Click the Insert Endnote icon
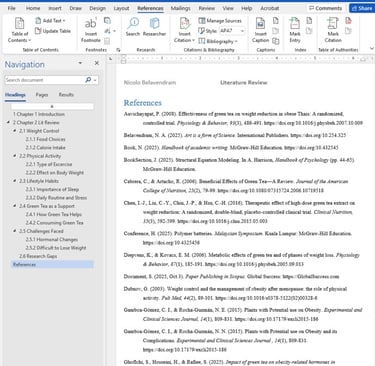Image resolution: width=375 pixels, height=366 pixels. coord(107,21)
